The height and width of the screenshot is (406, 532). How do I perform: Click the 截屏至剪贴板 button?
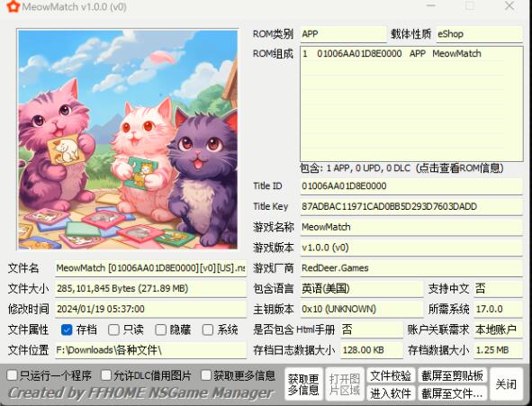[x=452, y=375]
